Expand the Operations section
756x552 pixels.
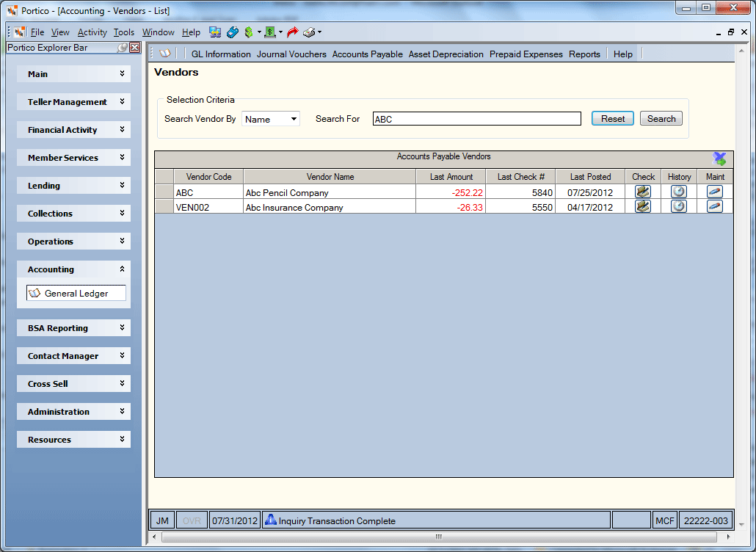pyautogui.click(x=74, y=241)
